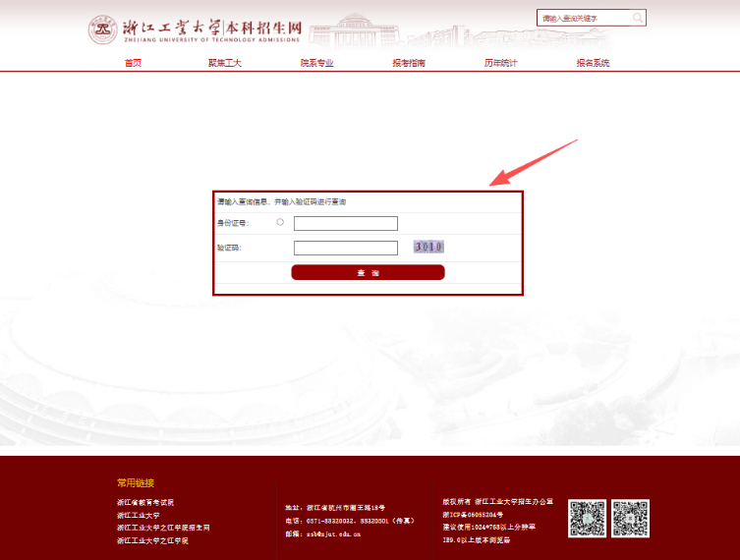Viewport: 740px width, 560px height.
Task: Open the second QR code image
Action: 630,518
